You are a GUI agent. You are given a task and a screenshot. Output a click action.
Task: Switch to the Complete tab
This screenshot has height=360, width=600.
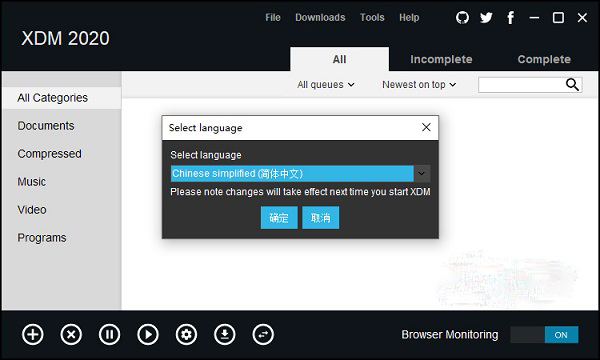click(544, 59)
